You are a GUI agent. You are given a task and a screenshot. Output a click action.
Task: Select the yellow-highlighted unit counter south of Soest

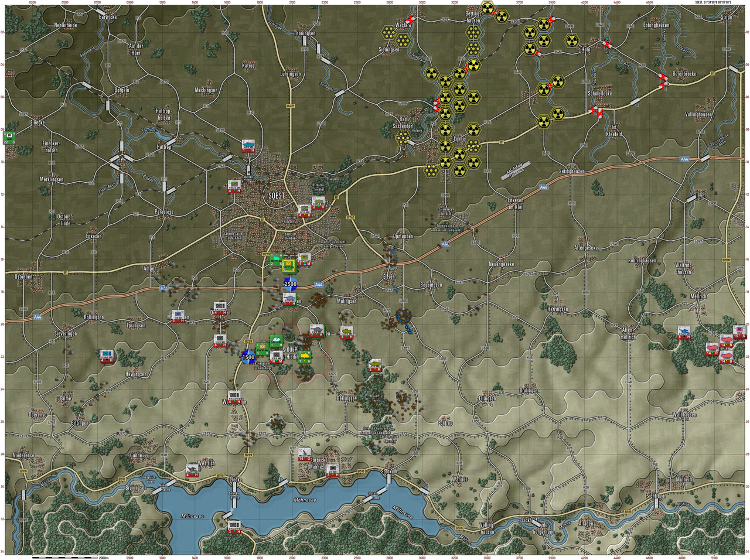point(288,266)
